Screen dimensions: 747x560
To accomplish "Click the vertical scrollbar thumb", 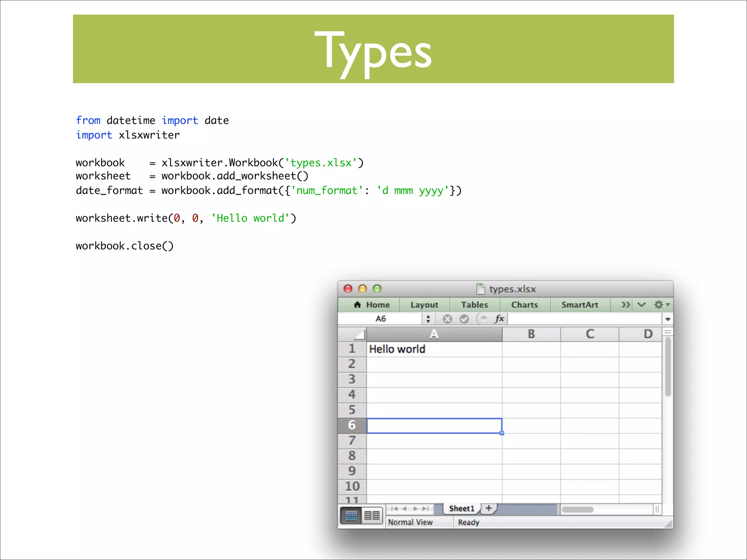I will pos(668,367).
